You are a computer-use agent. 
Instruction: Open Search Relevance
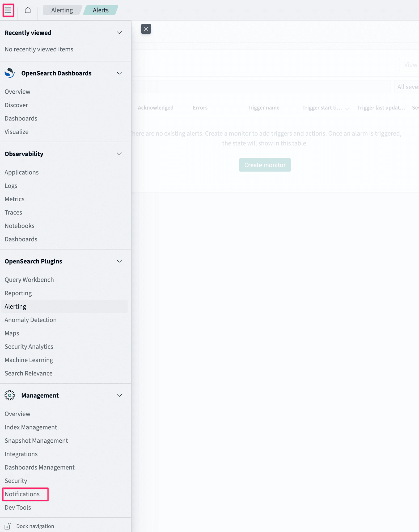pyautogui.click(x=29, y=373)
